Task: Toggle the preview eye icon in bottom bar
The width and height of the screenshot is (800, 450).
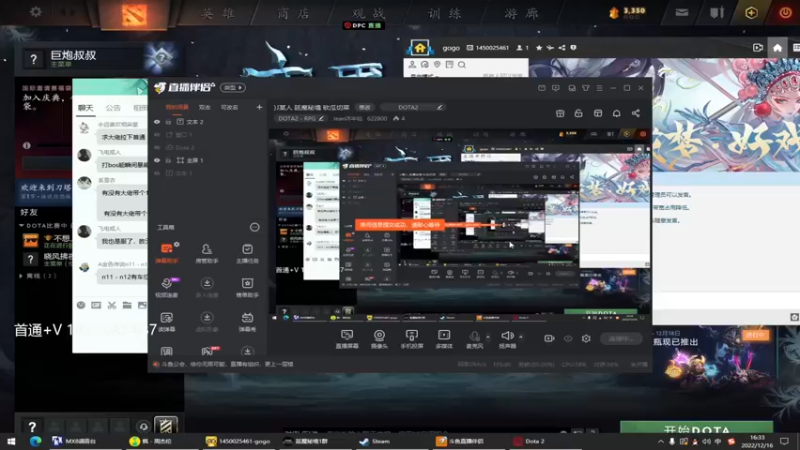Action: tap(568, 338)
